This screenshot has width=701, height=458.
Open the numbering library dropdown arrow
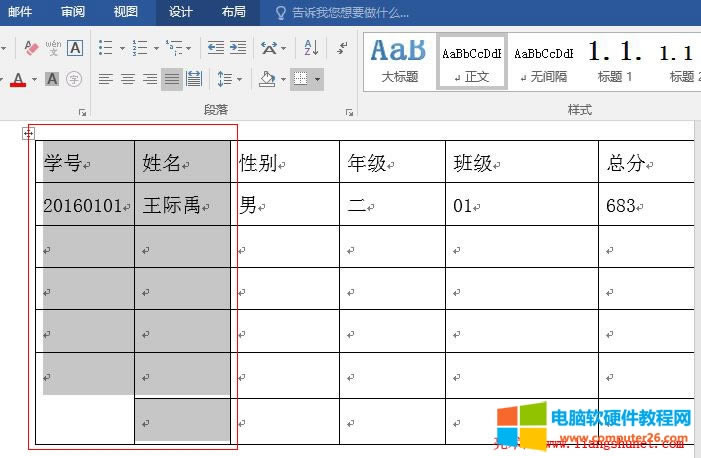(x=156, y=48)
